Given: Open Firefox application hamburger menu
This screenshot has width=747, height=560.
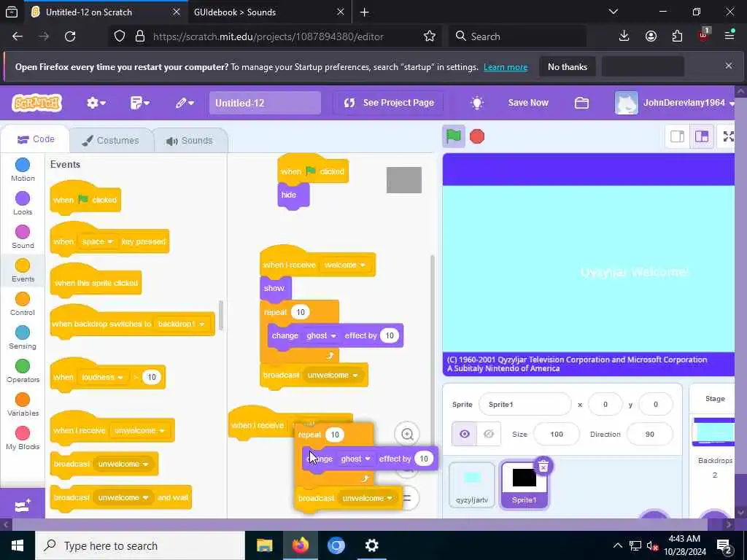Looking at the screenshot, I should [x=729, y=35].
